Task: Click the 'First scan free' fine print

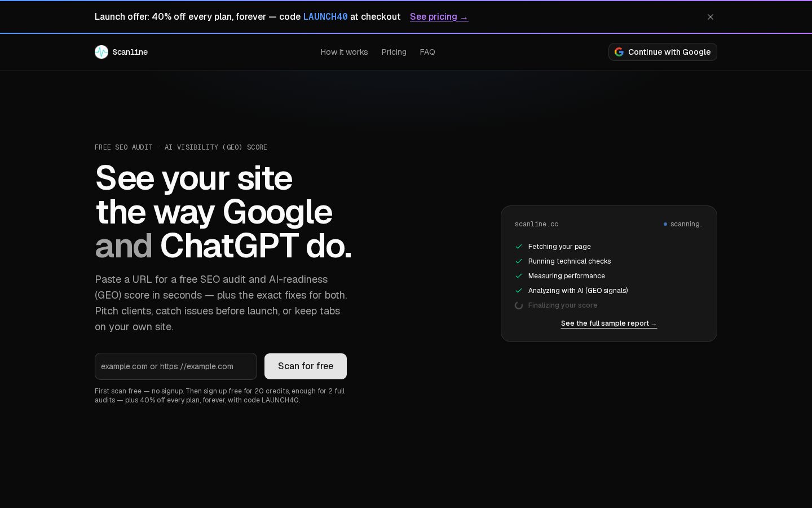Action: pyautogui.click(x=220, y=396)
